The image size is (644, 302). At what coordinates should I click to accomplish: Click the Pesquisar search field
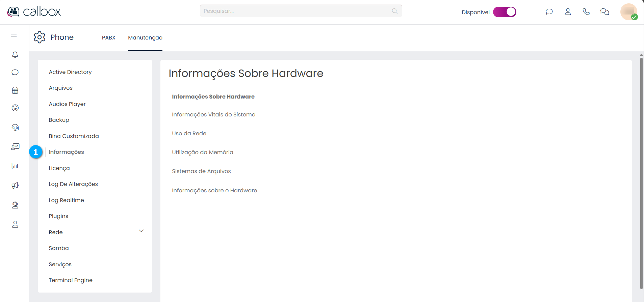(297, 11)
